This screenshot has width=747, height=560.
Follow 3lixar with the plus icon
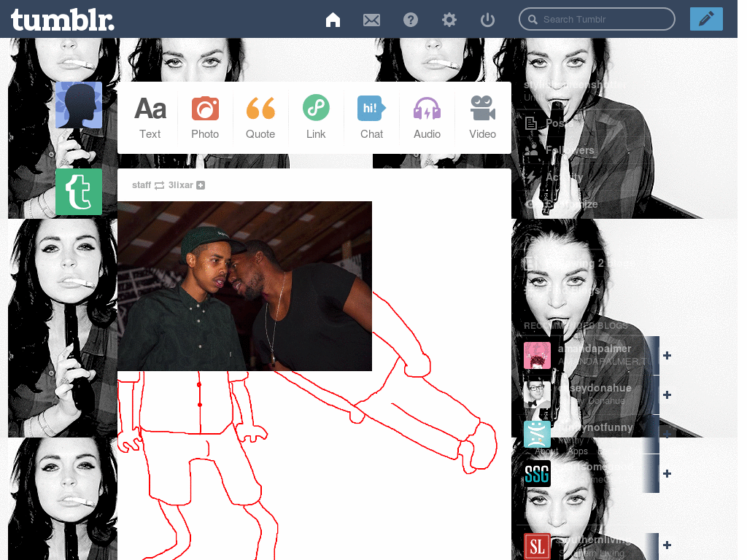tap(201, 185)
